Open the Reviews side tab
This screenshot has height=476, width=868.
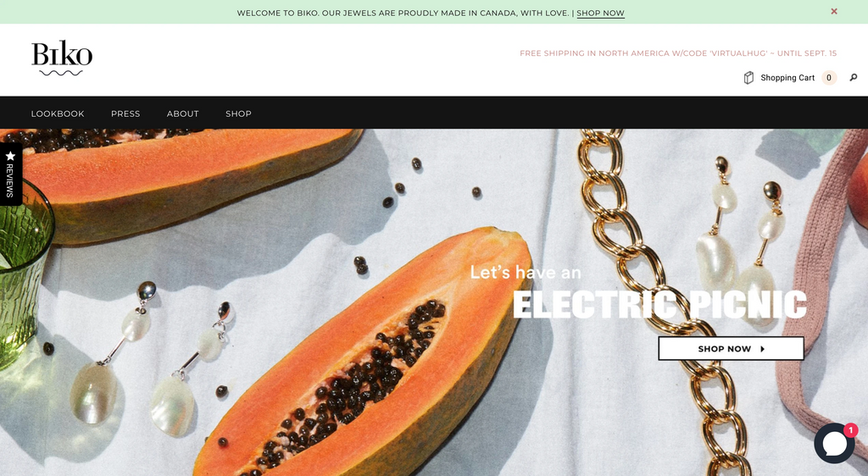[10, 174]
